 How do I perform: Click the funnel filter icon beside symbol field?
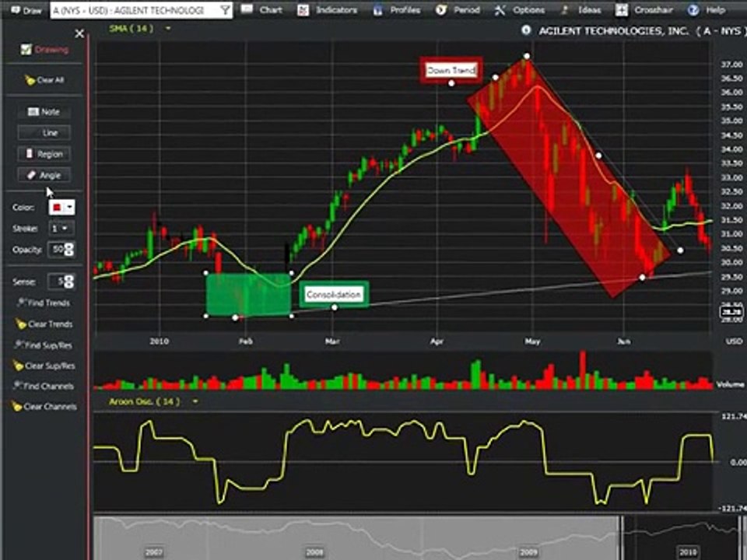(226, 10)
